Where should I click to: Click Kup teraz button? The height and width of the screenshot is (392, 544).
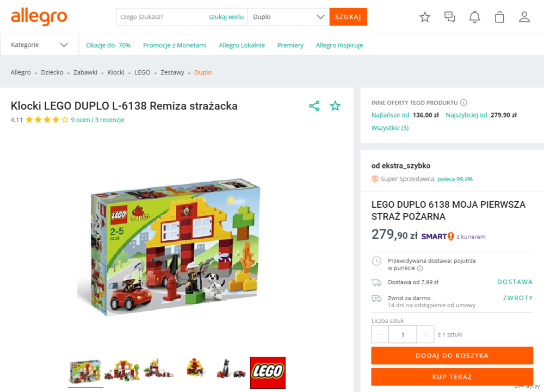[x=452, y=377]
